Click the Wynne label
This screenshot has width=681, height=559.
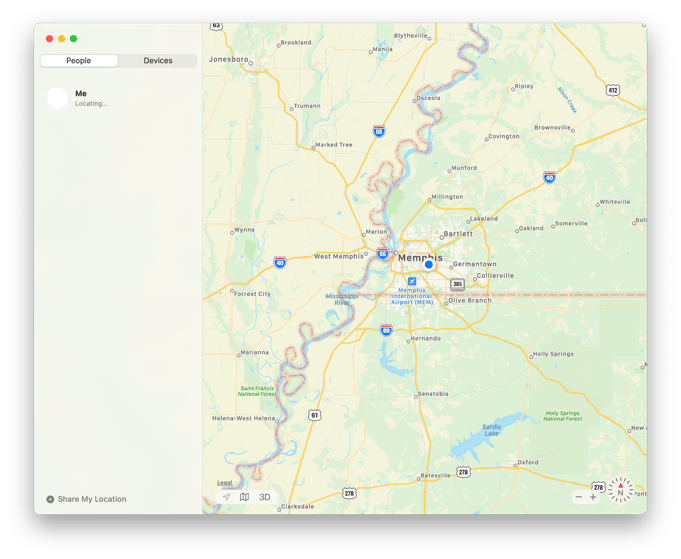[245, 230]
